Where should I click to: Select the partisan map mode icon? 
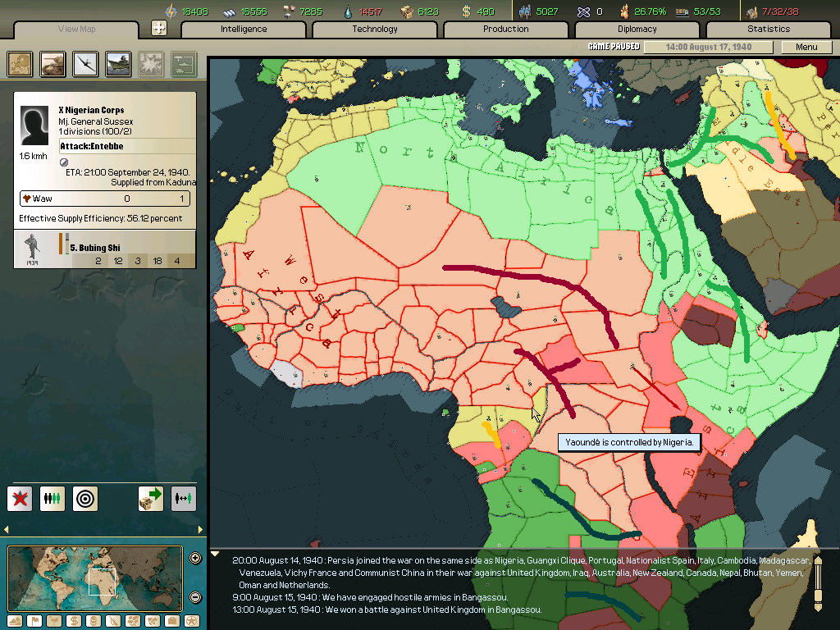113,622
